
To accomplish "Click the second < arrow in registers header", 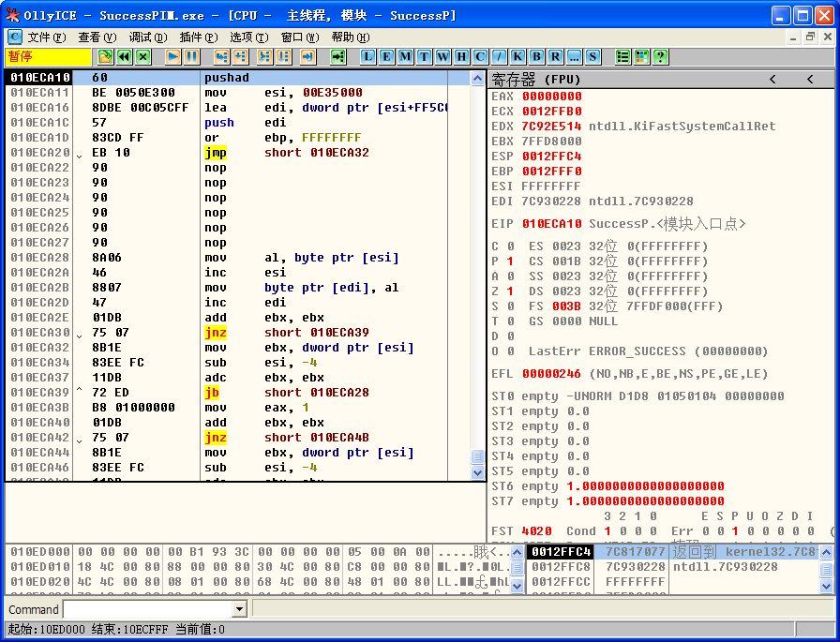I will tap(810, 80).
